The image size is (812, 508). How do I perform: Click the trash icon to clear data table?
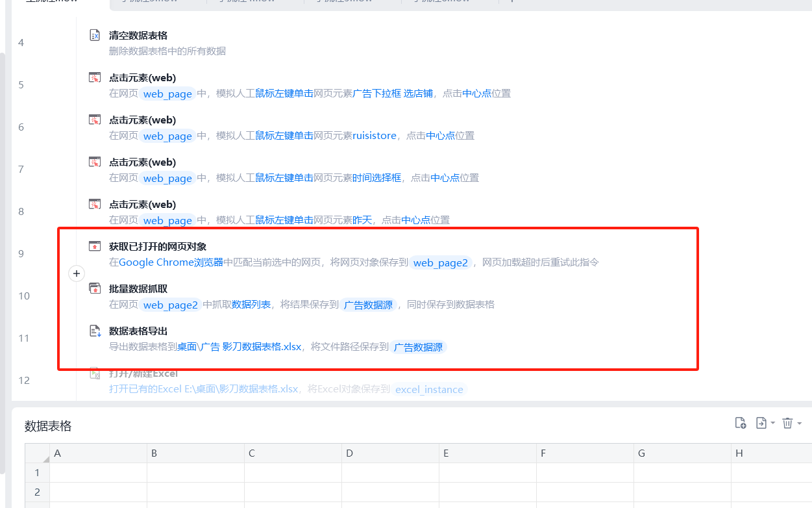pos(787,423)
